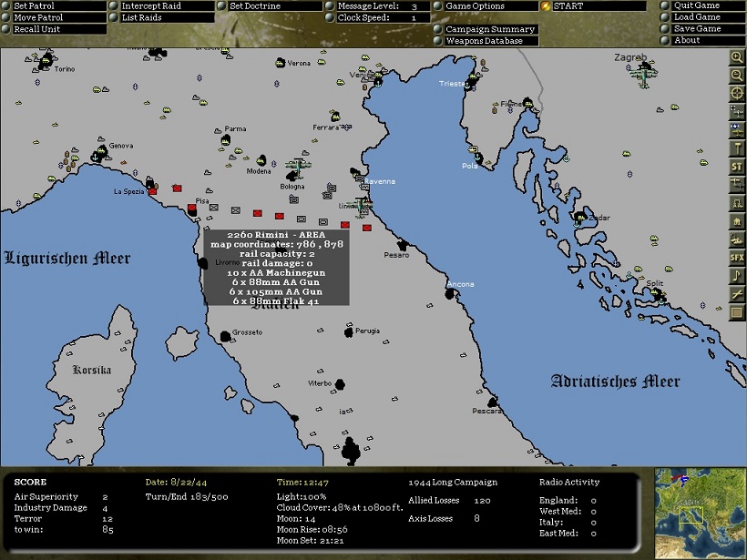Click the Viterbo city marker

click(x=340, y=384)
